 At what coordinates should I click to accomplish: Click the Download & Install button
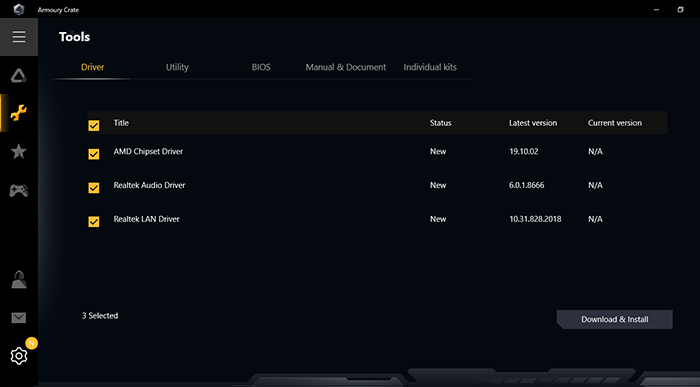tap(615, 320)
